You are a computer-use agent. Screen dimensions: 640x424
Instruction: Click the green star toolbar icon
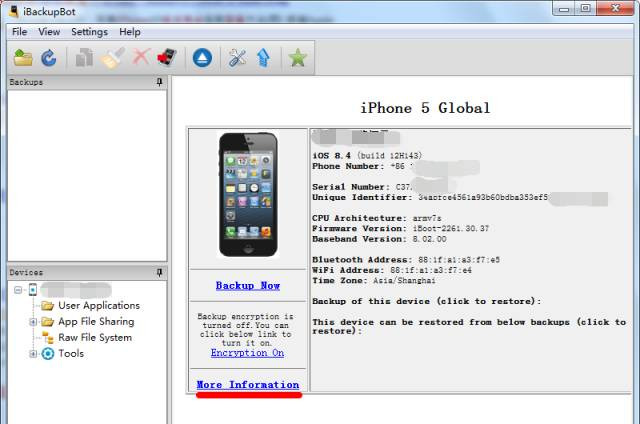tap(298, 58)
